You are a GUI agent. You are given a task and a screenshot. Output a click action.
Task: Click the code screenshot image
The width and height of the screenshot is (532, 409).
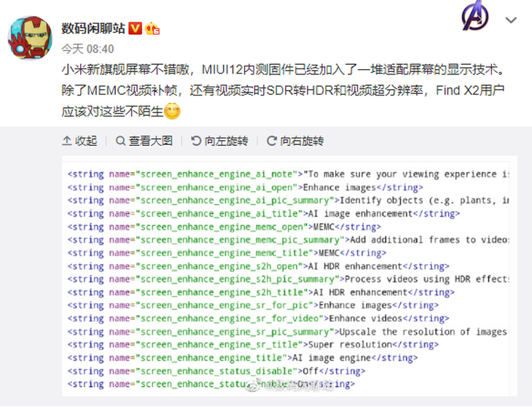point(289,276)
